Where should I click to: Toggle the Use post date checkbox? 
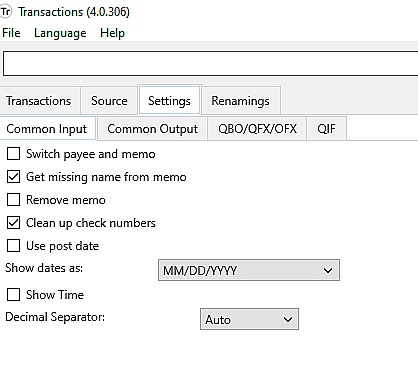(13, 246)
